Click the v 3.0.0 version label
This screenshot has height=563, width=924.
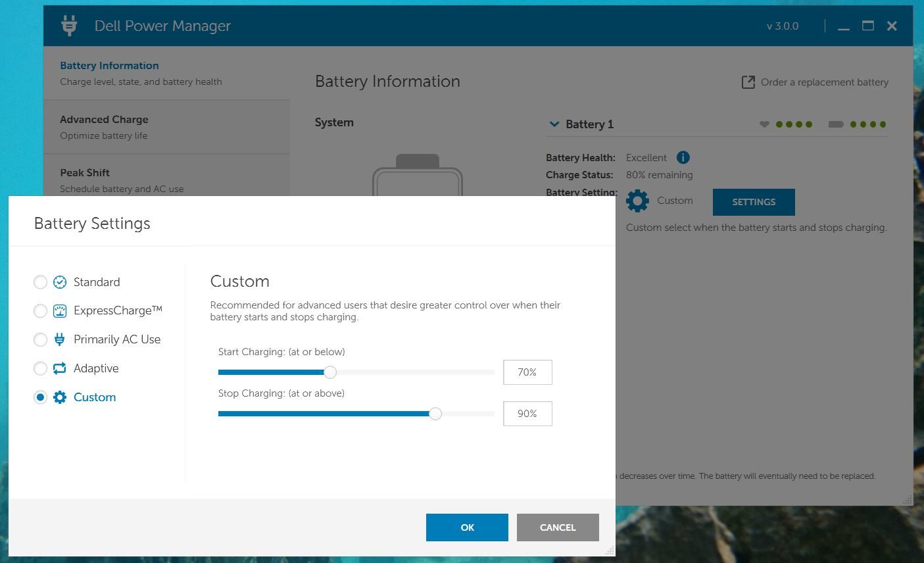pyautogui.click(x=783, y=26)
